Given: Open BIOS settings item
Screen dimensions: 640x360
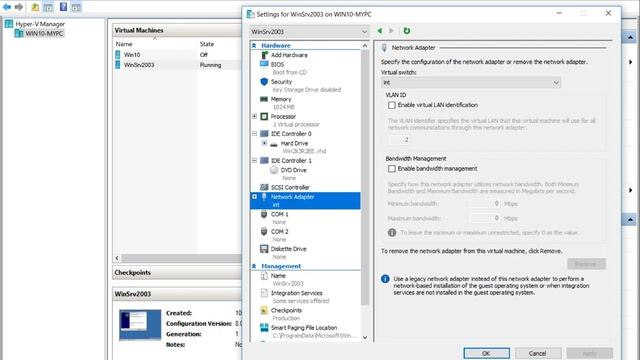Looking at the screenshot, I should (278, 64).
